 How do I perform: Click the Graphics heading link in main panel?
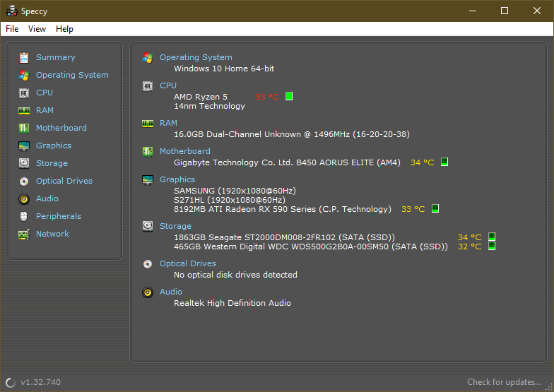[x=177, y=179]
